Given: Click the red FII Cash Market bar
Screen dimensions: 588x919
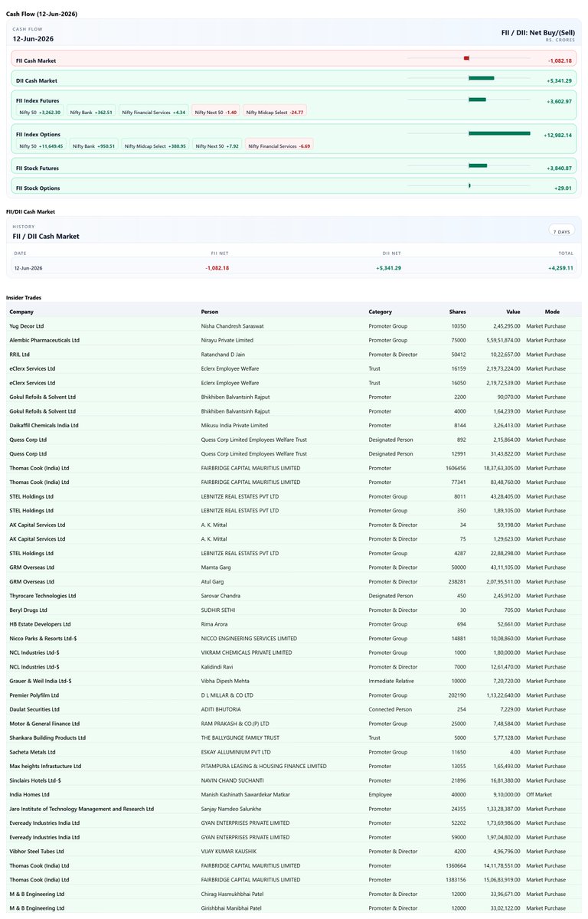Looking at the screenshot, I should click(x=466, y=58).
